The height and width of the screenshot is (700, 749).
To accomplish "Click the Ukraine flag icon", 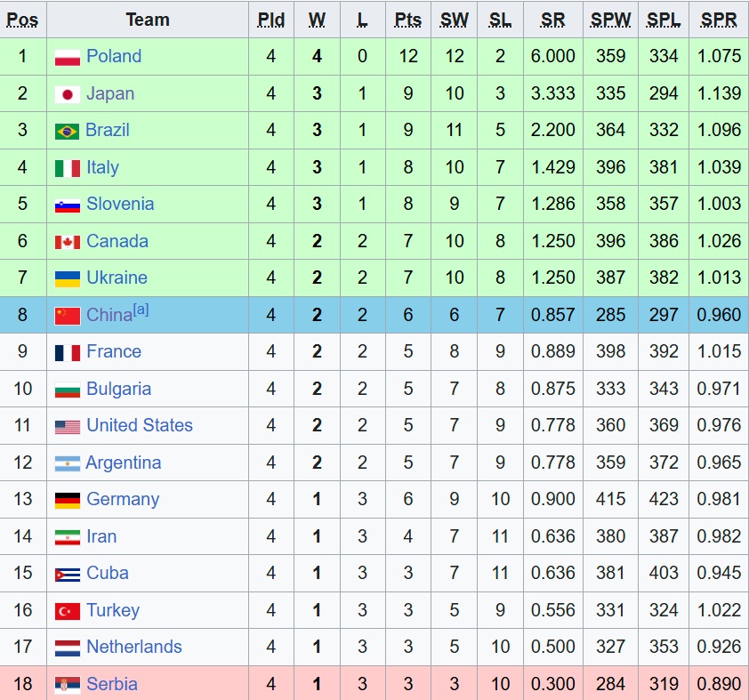I will [x=68, y=279].
